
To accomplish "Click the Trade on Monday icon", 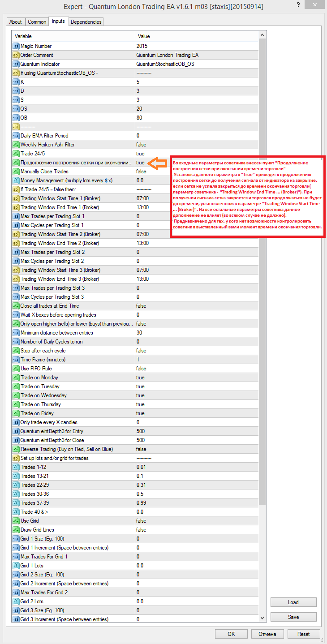I will [16, 378].
